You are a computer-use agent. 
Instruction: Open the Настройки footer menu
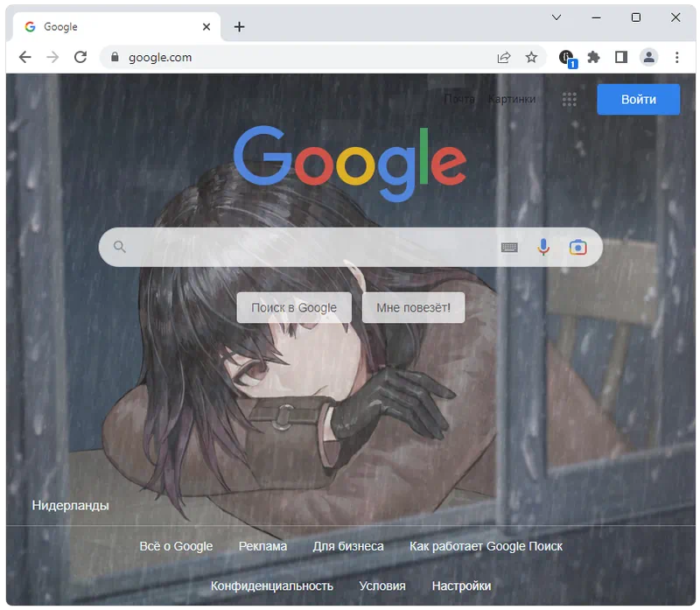pyautogui.click(x=462, y=585)
